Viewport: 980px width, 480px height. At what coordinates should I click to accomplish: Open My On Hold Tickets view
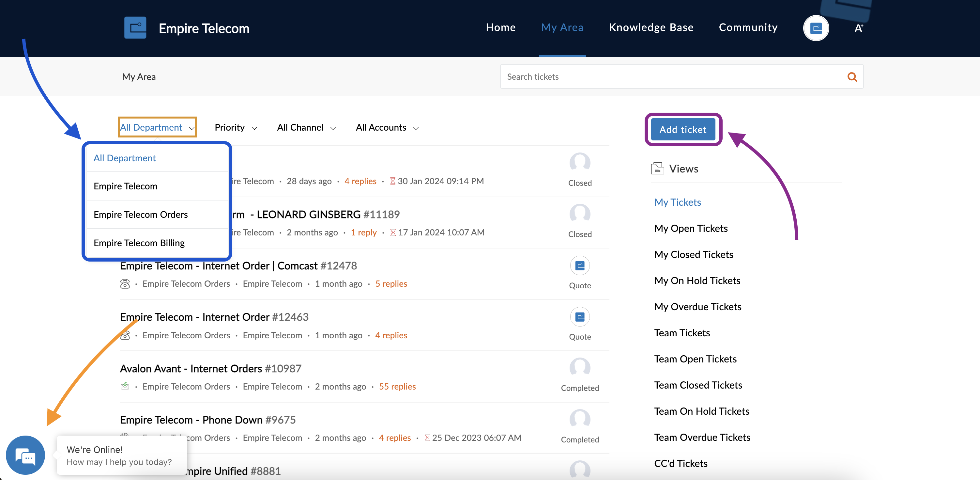pos(697,280)
